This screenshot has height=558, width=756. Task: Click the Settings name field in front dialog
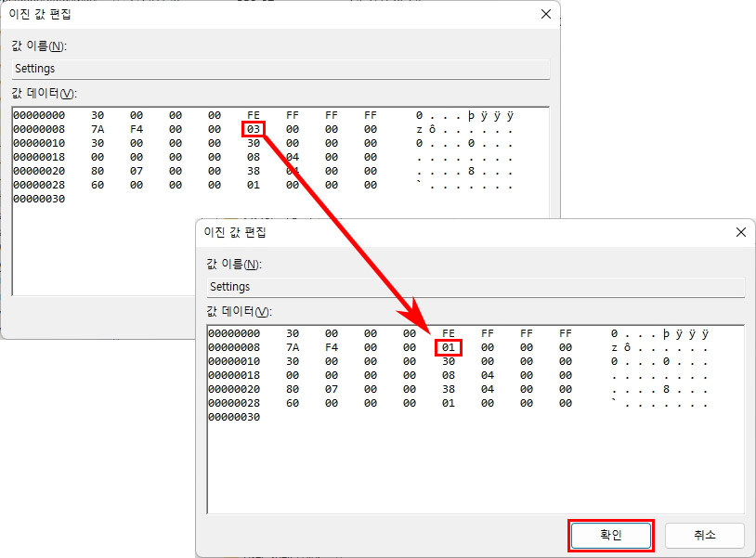[476, 287]
